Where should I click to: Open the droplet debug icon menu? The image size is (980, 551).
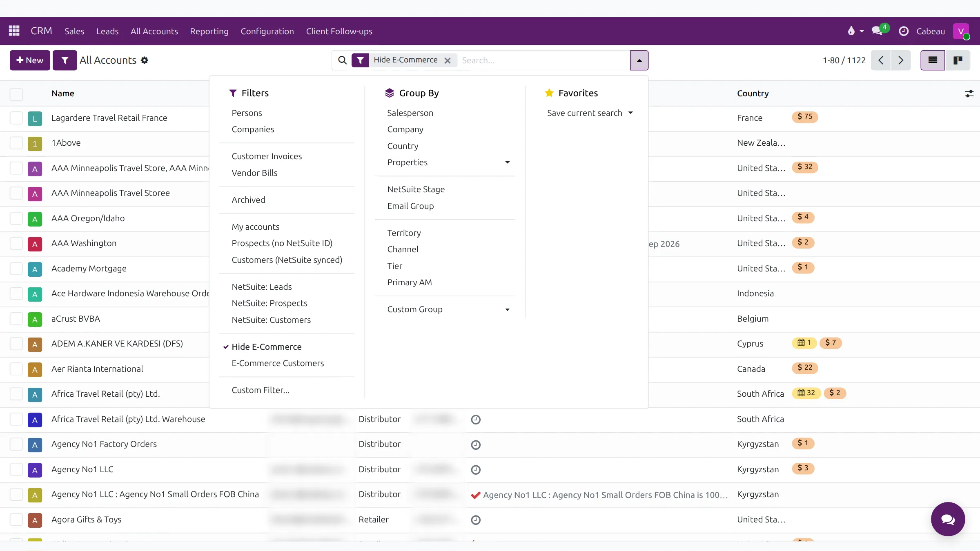[855, 31]
